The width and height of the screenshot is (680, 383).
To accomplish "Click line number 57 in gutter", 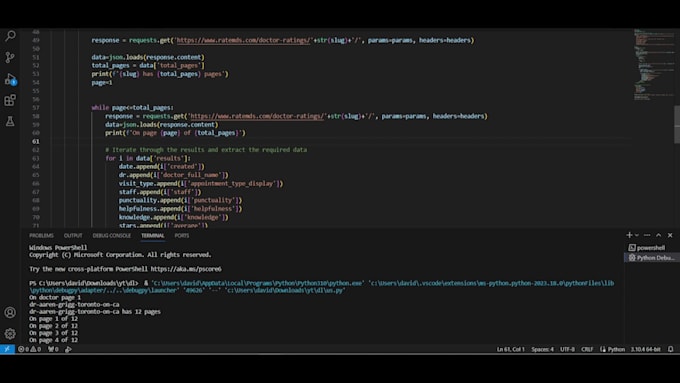I will (36, 108).
